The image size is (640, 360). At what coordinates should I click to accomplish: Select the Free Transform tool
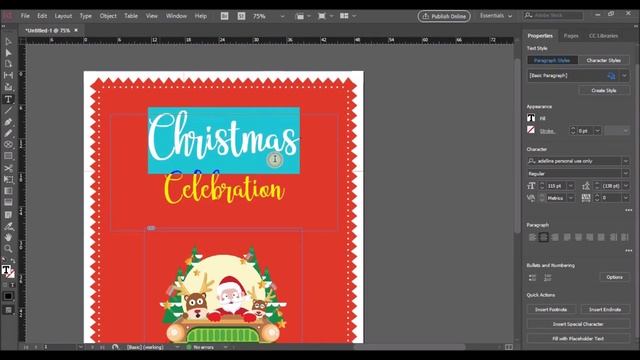point(8,180)
